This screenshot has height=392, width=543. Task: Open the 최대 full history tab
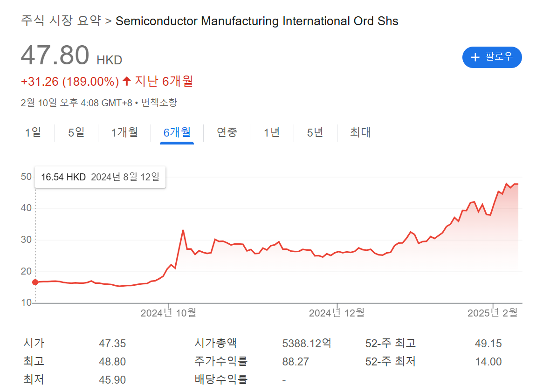pyautogui.click(x=360, y=132)
